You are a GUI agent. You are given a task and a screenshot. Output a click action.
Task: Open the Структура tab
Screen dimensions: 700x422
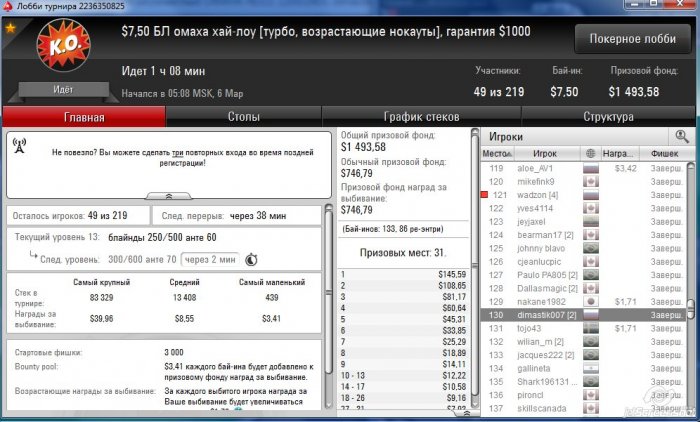pyautogui.click(x=608, y=117)
